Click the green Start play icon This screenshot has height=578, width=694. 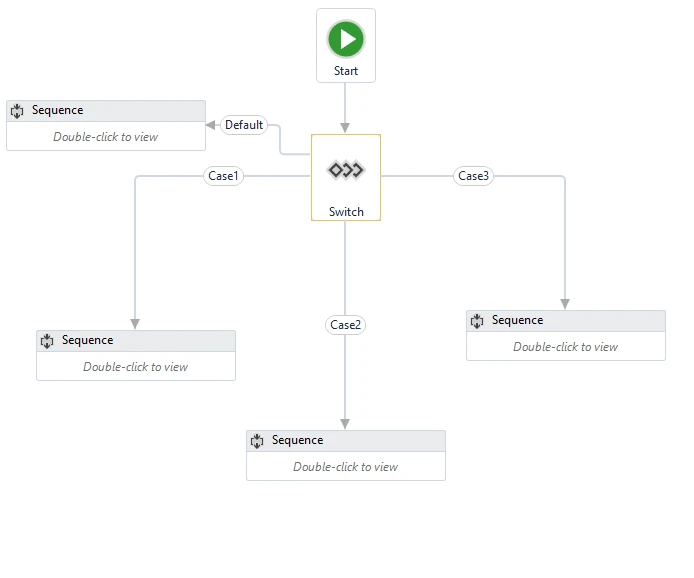point(346,39)
